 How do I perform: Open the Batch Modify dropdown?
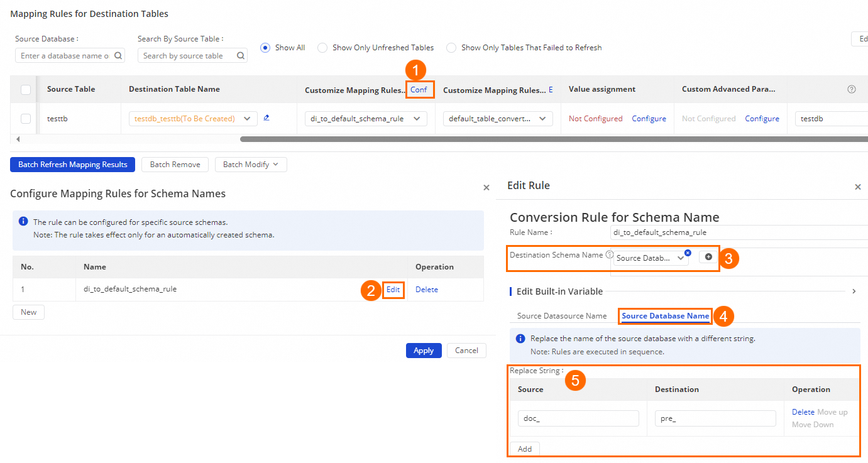tap(251, 165)
